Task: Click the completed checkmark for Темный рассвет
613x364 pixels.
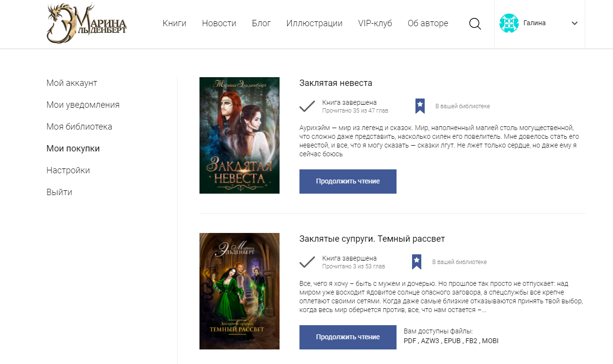Action: click(x=307, y=262)
